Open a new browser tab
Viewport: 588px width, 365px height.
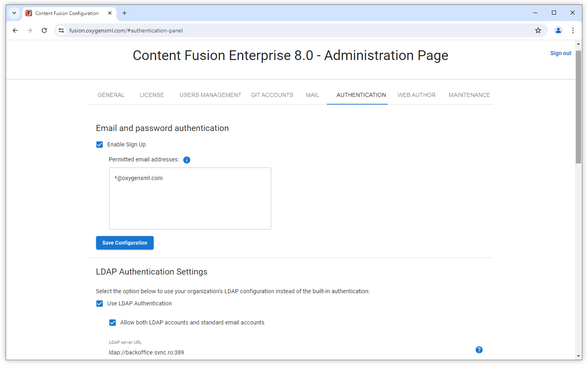[x=124, y=13]
